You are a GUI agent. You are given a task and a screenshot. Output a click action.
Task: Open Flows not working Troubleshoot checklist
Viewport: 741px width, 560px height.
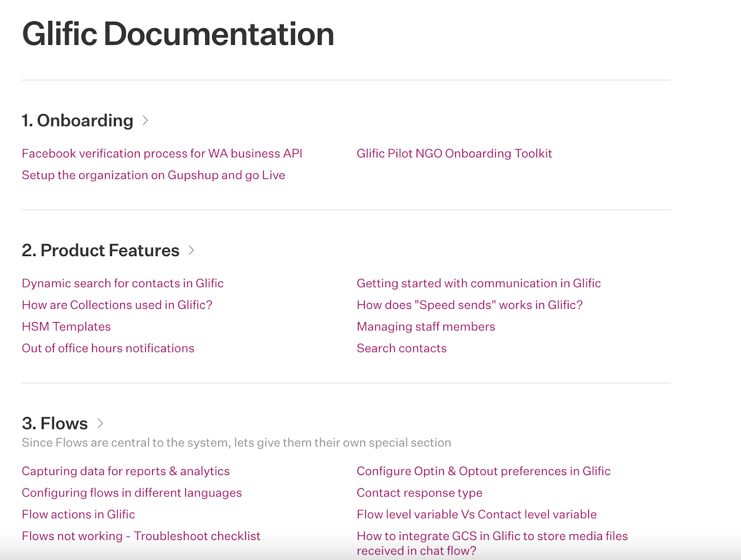point(141,536)
